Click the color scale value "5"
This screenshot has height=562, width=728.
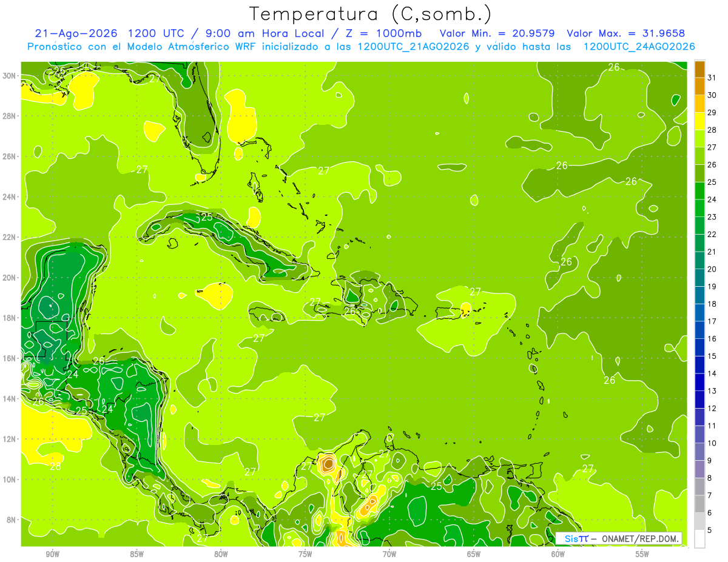pyautogui.click(x=710, y=530)
